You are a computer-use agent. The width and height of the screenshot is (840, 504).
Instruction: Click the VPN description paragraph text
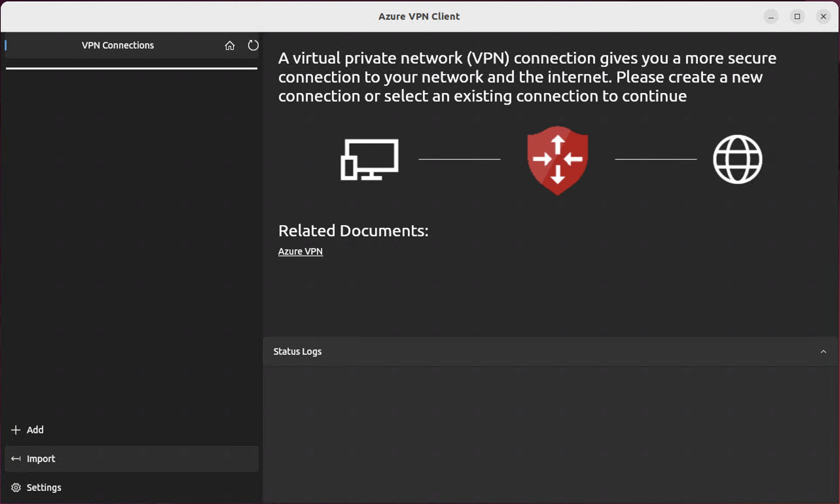[527, 77]
